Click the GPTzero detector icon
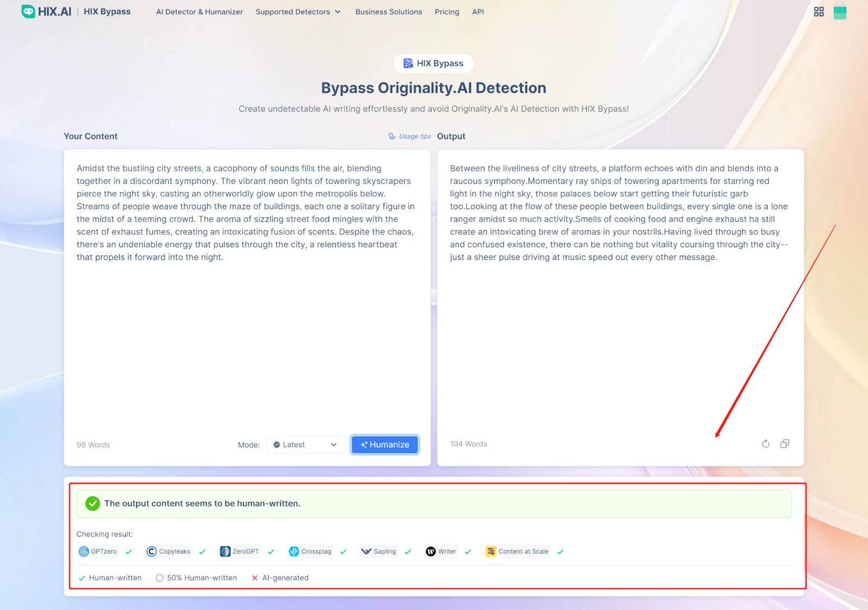Screen dimensions: 868x610 pos(84,551)
